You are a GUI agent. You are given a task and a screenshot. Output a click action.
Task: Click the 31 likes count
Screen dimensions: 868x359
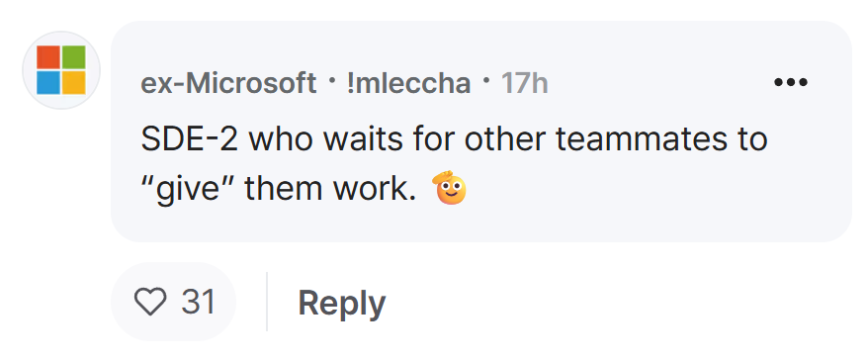coord(199,303)
